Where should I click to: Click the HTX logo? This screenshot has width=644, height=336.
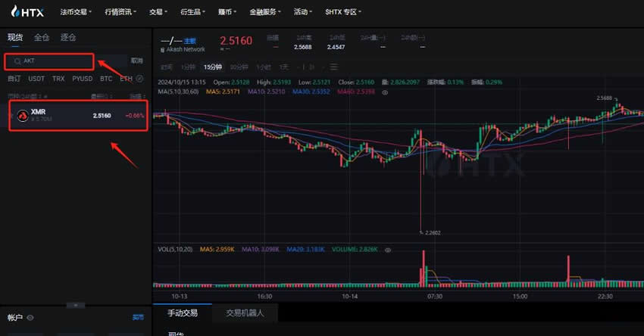27,11
